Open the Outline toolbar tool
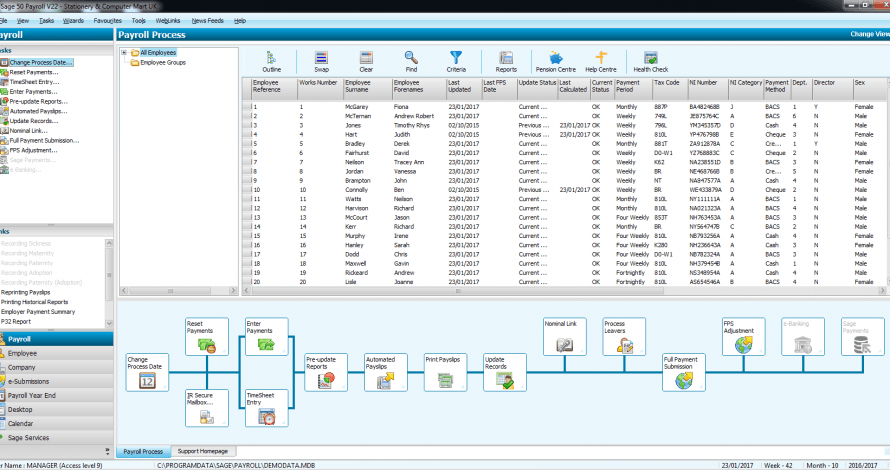Image resolution: width=890 pixels, height=470 pixels. click(271, 61)
